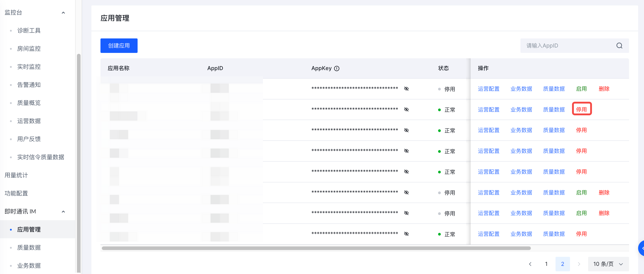Click the search magnifier icon in AppID field
The width and height of the screenshot is (644, 274).
619,46
